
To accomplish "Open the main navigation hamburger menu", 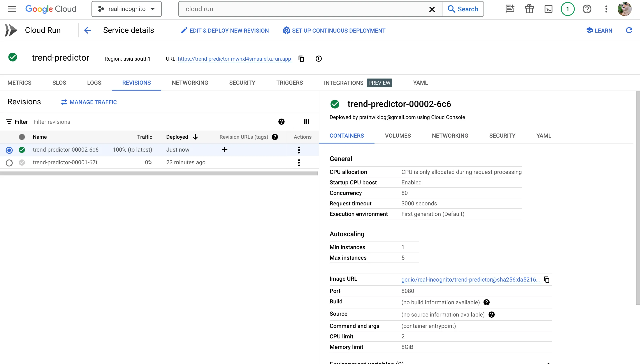I will 12,9.
